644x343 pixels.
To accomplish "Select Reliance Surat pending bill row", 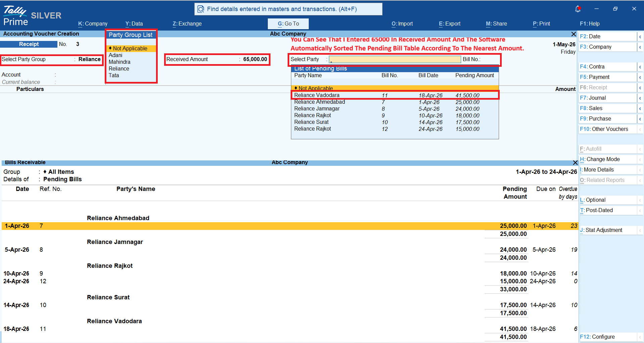I will pyautogui.click(x=395, y=122).
